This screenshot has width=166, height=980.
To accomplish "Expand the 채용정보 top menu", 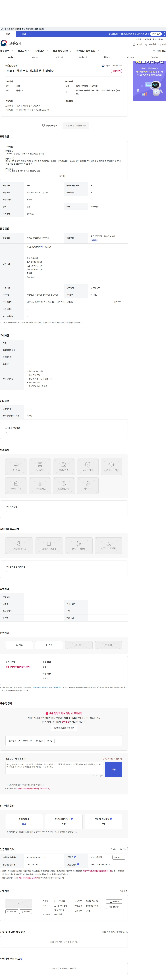I will (x=7, y=51).
